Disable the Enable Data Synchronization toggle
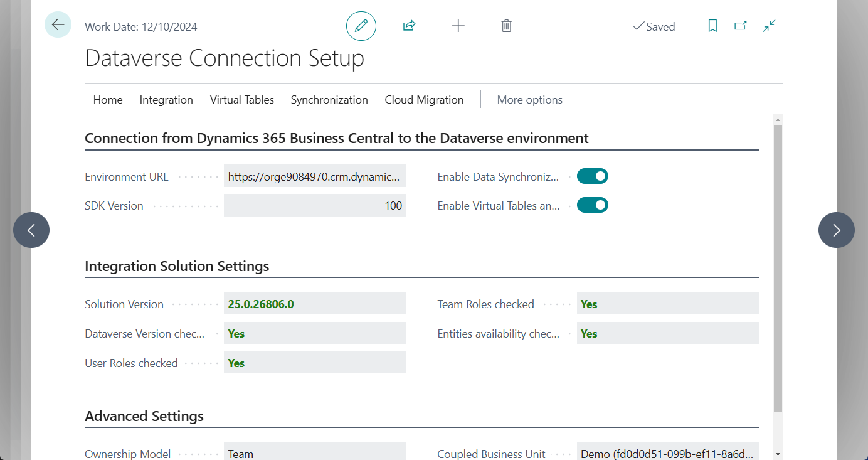 pyautogui.click(x=592, y=176)
